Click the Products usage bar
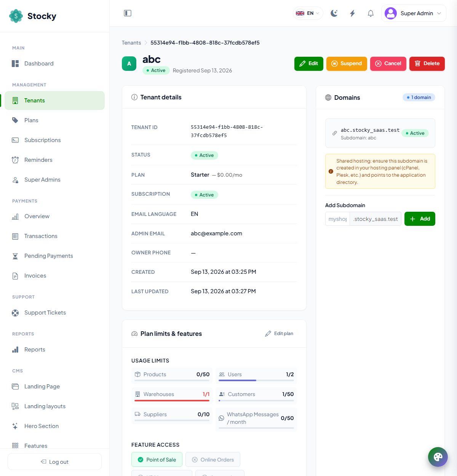The height and width of the screenshot is (476, 457). point(172,380)
